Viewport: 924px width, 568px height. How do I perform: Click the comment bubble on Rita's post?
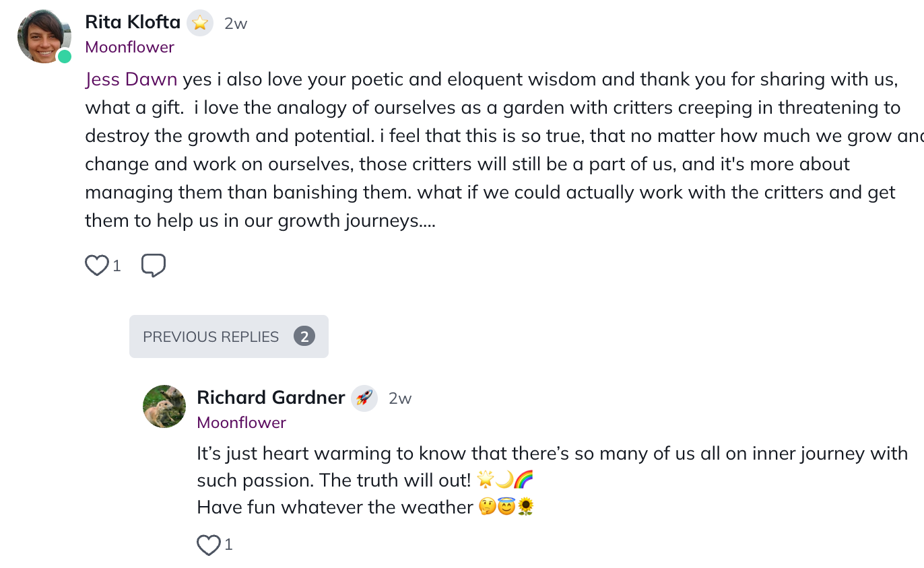click(x=154, y=266)
